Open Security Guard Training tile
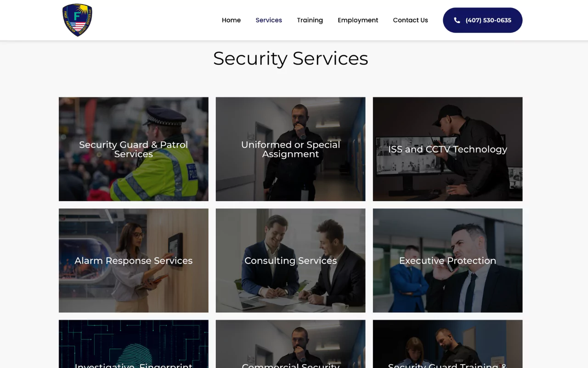588x368 pixels. click(x=447, y=344)
